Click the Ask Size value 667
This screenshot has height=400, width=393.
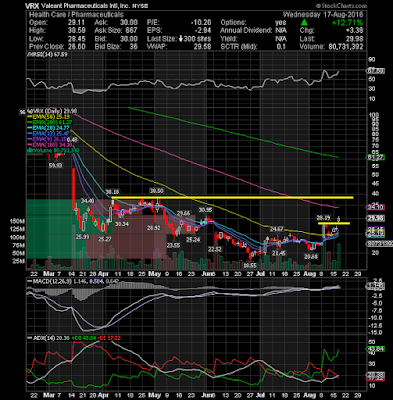(131, 30)
